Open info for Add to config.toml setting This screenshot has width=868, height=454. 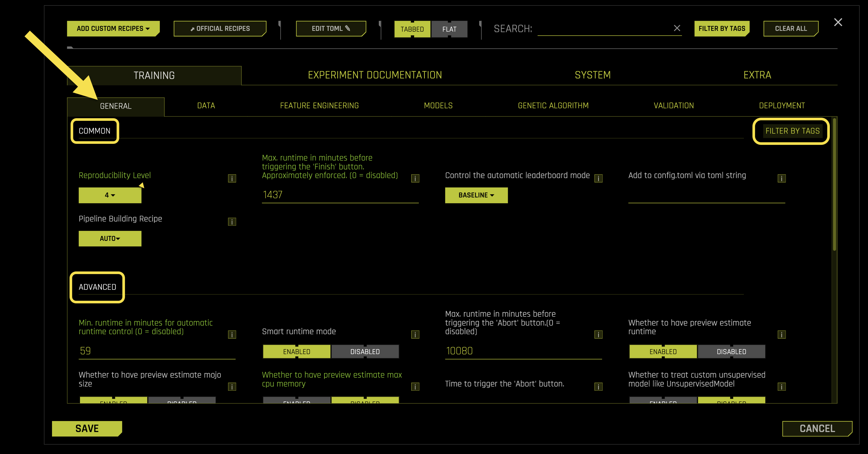781,178
